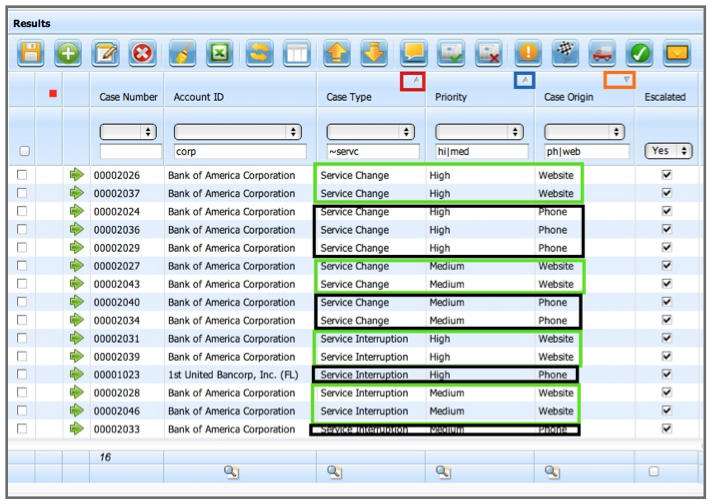Viewport: 713px width, 504px height.
Task: Click magnifier icon under Account ID column
Action: pyautogui.click(x=231, y=472)
